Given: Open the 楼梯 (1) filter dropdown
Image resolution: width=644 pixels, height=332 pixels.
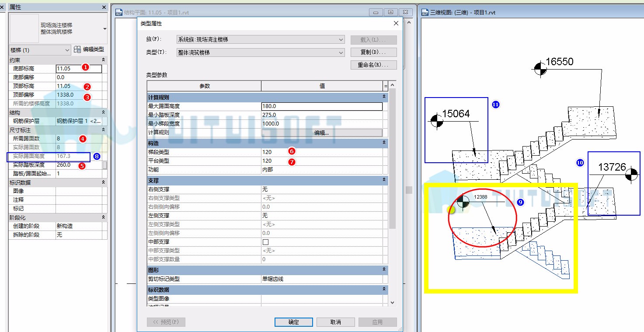Looking at the screenshot, I should click(x=67, y=50).
